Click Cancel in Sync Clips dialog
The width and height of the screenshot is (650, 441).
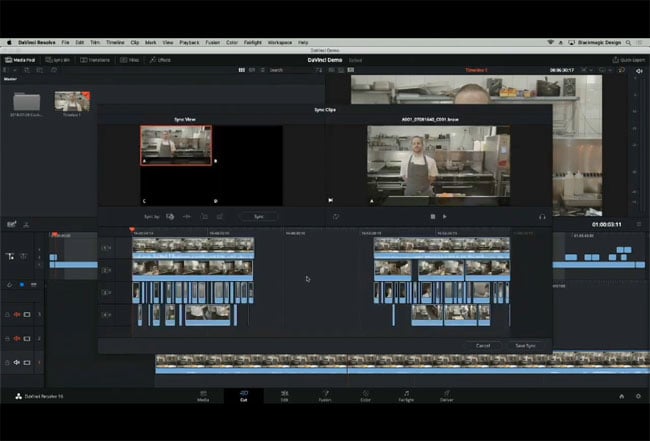click(483, 346)
